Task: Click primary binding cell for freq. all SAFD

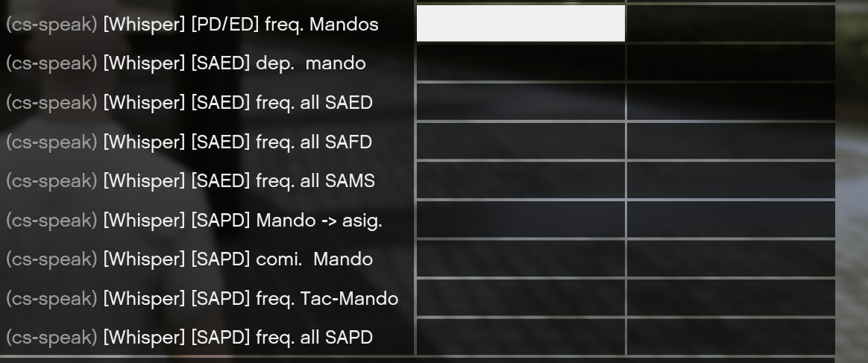Action: [x=521, y=141]
